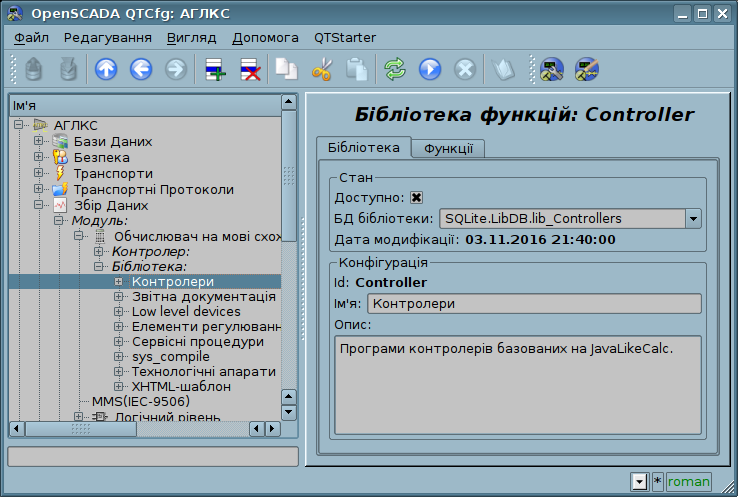Click the roman user button in status bar
Image resolution: width=738 pixels, height=497 pixels.
[688, 482]
